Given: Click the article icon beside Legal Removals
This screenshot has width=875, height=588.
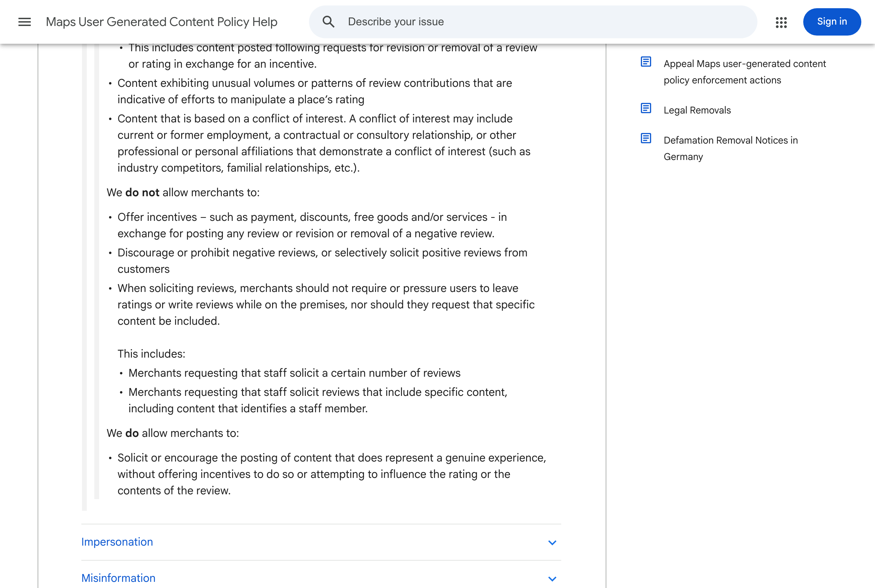Looking at the screenshot, I should pos(646,108).
